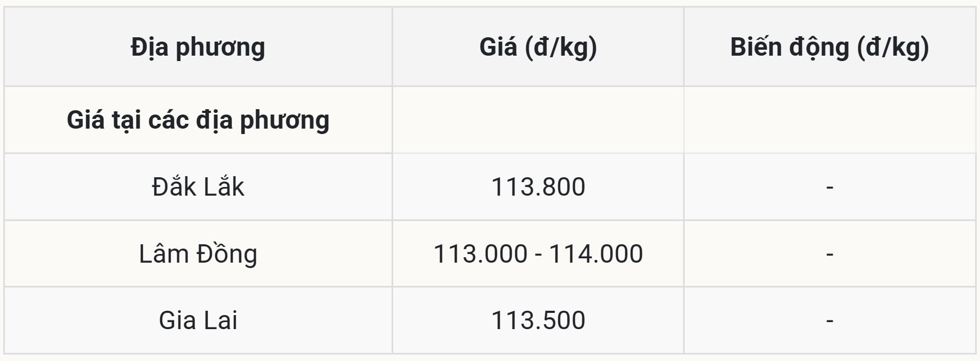Click the 113.800 price value
The image size is (980, 361).
tap(538, 187)
